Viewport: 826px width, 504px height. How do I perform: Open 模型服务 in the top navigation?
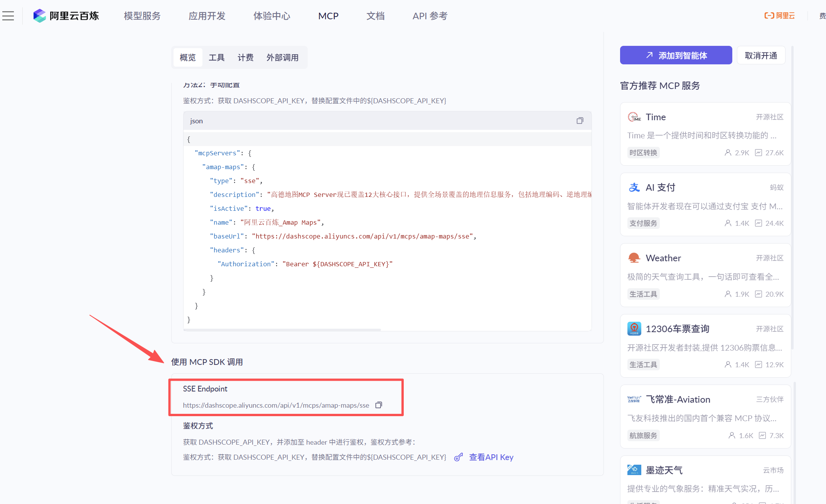click(142, 16)
